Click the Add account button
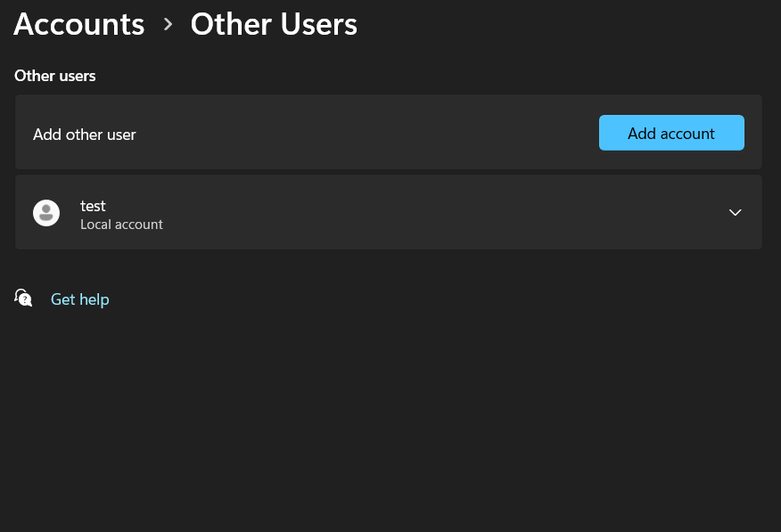Image resolution: width=781 pixels, height=532 pixels. [x=670, y=133]
